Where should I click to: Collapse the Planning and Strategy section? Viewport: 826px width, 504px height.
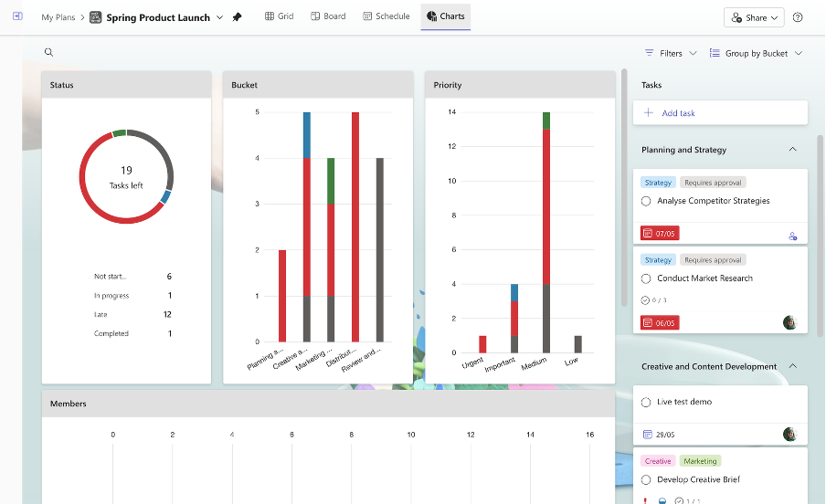click(x=792, y=150)
